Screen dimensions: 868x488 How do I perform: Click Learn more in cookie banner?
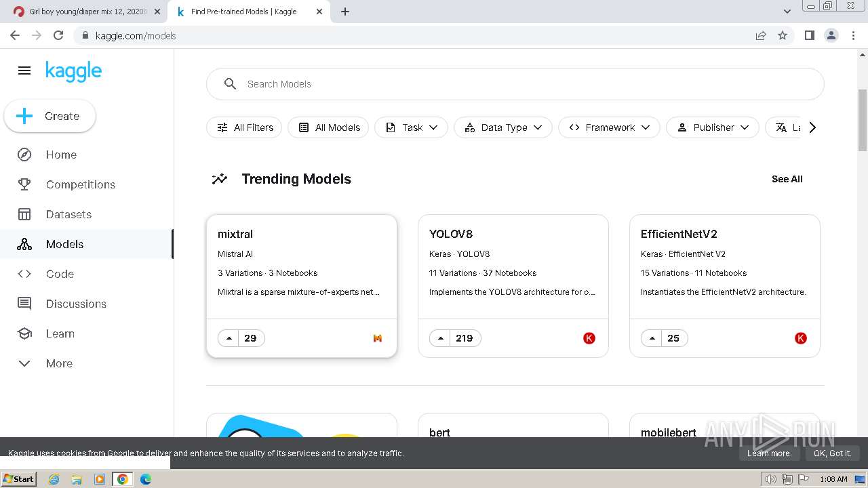pyautogui.click(x=769, y=453)
